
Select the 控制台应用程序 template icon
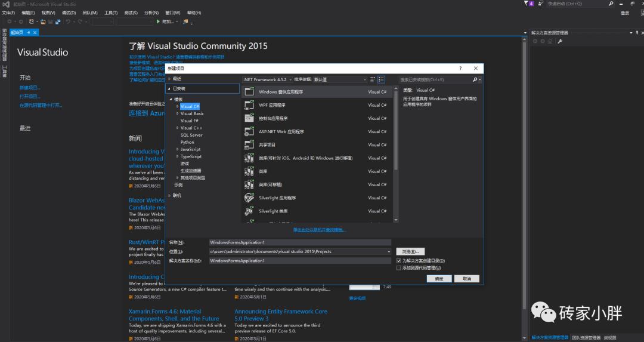pos(249,118)
